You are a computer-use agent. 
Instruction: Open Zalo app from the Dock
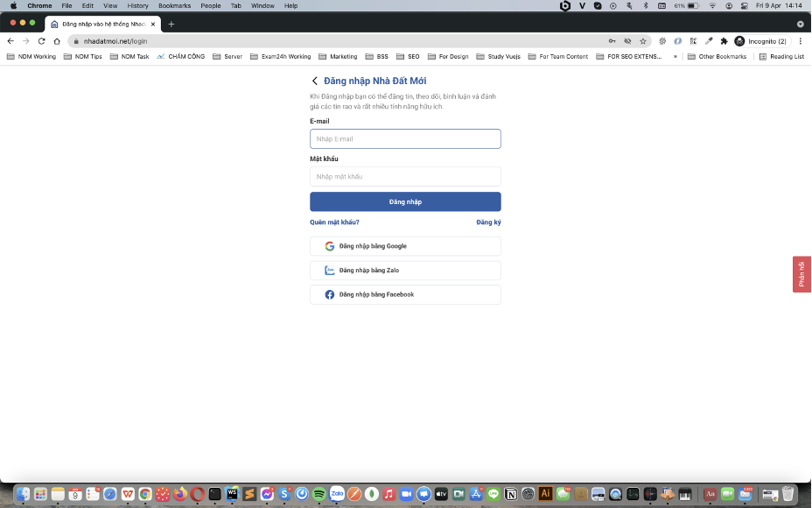(x=337, y=494)
